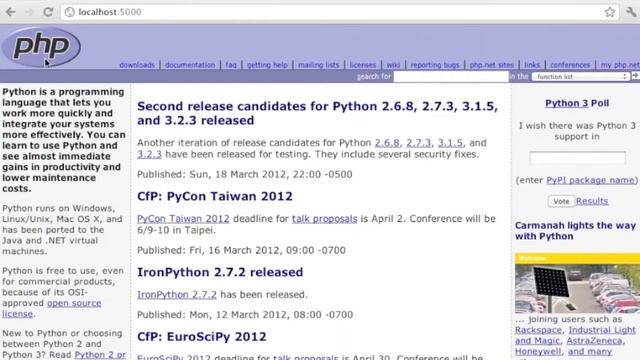
Task: Open the wrench settings menu
Action: [631, 12]
